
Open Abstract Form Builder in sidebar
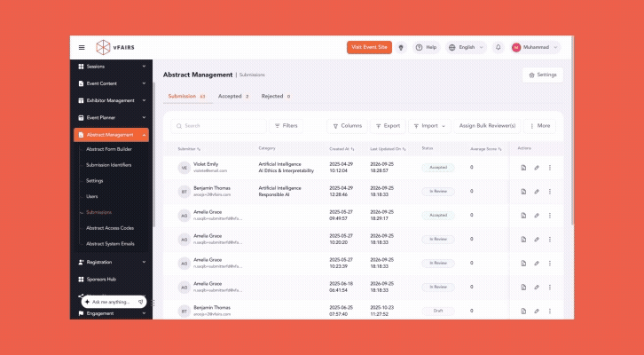point(109,149)
